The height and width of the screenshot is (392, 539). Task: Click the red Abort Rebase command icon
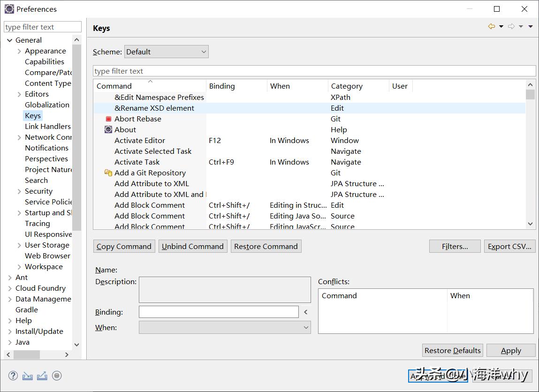click(108, 119)
